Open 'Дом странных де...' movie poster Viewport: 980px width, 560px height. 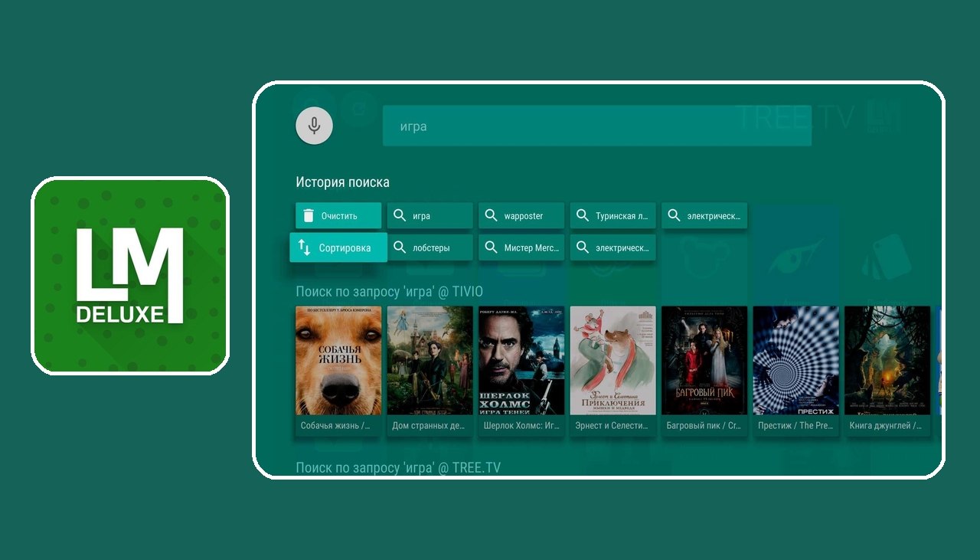click(430, 360)
